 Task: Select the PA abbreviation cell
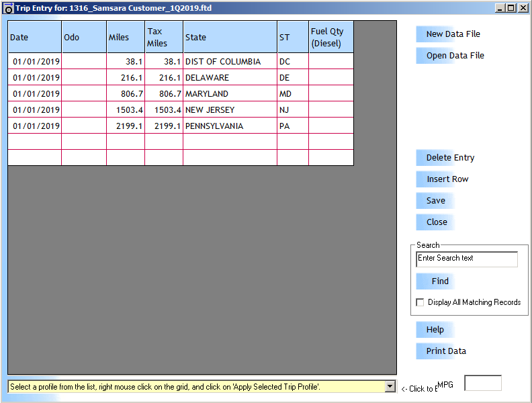coord(293,126)
